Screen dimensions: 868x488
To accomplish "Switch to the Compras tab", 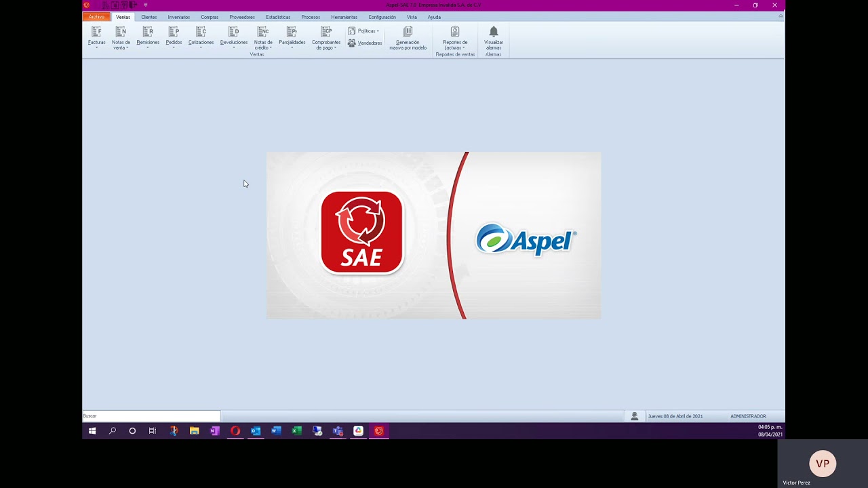I will tap(210, 17).
